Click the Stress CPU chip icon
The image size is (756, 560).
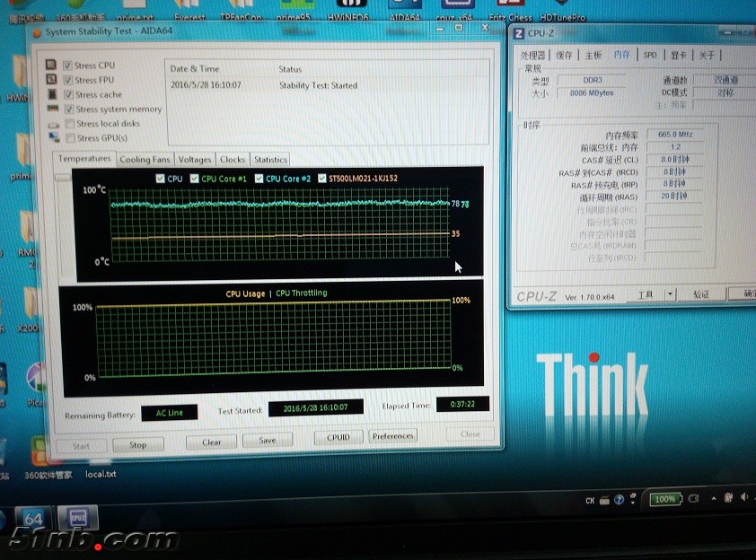(53, 66)
